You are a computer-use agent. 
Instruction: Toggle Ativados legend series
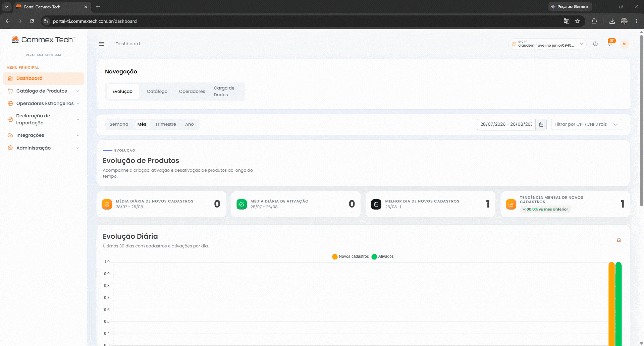[x=383, y=256]
